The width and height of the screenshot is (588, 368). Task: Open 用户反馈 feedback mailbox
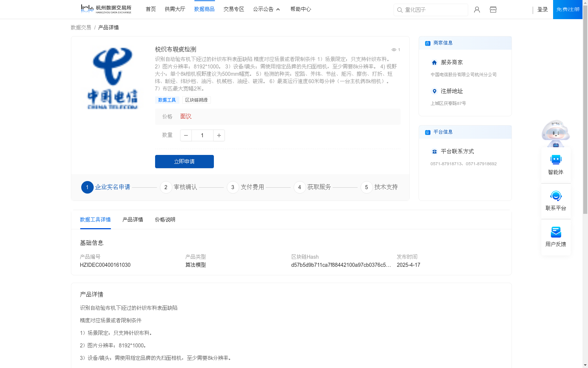point(556,237)
